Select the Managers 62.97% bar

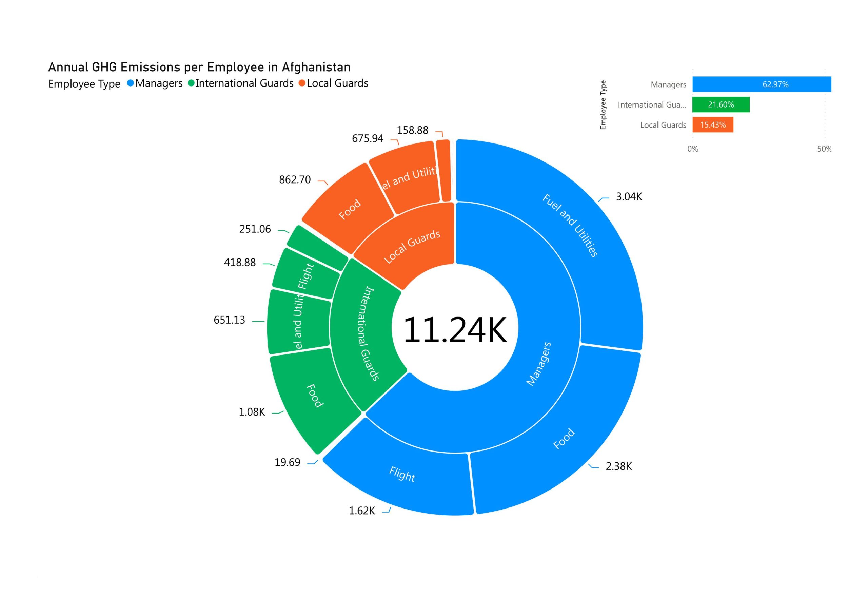pyautogui.click(x=762, y=84)
